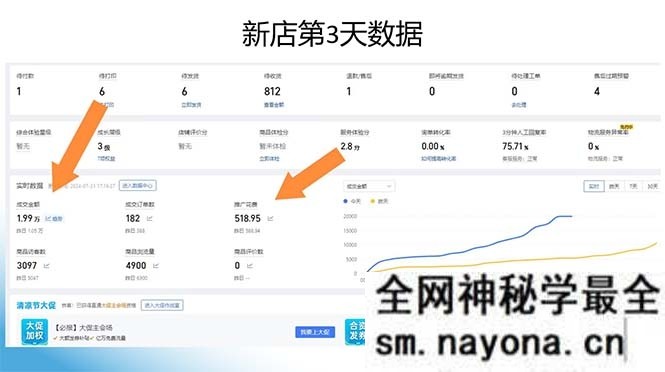Select the 昨天 chart range tab
The image size is (665, 372).
(x=614, y=186)
